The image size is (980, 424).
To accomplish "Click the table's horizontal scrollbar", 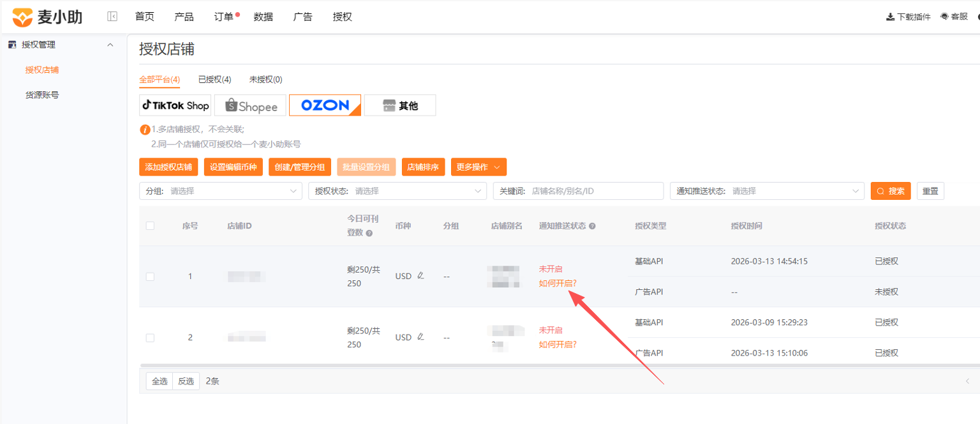I will tap(560, 366).
